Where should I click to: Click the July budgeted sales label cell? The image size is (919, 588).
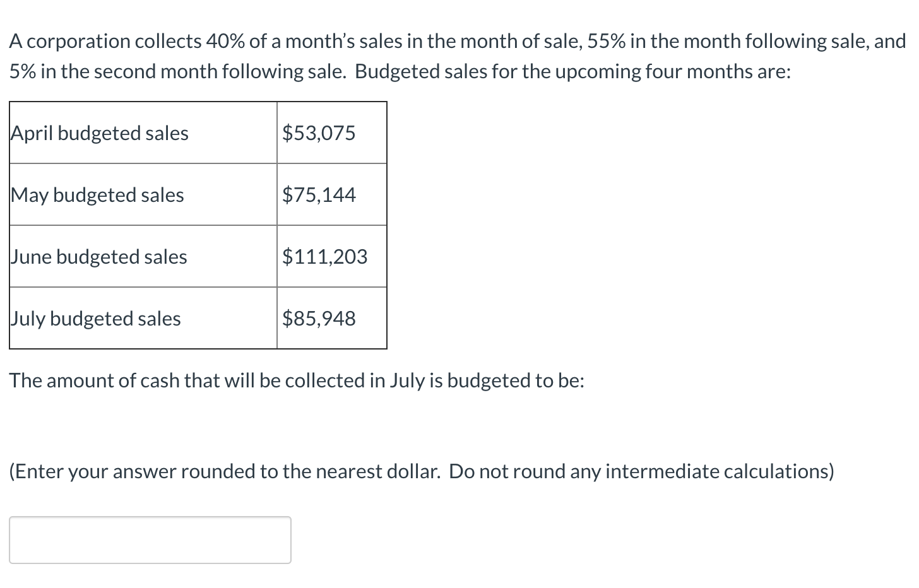click(x=143, y=319)
